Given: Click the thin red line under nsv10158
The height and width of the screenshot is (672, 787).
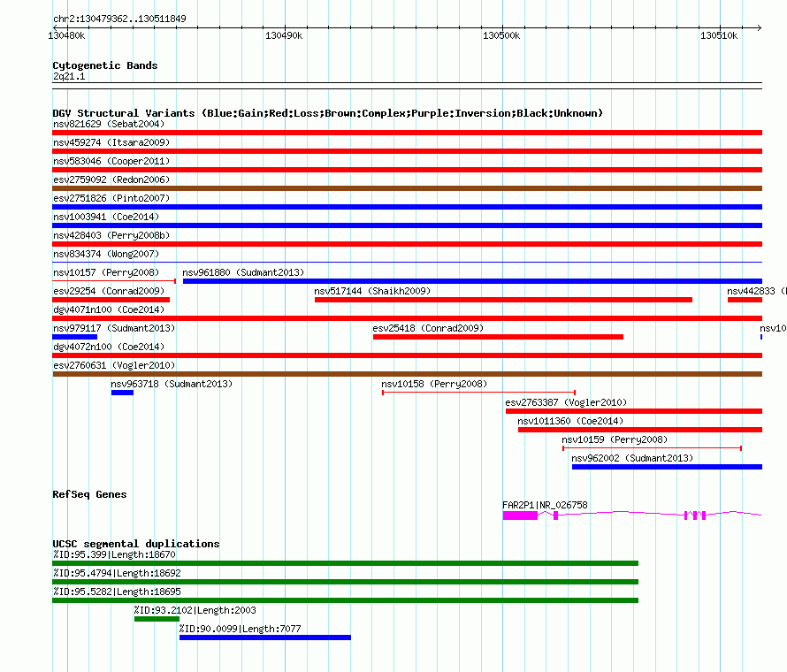Looking at the screenshot, I should (x=478, y=392).
